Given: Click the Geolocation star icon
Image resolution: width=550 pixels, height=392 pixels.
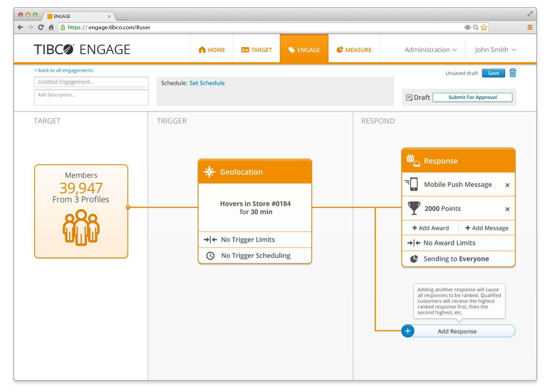Looking at the screenshot, I should [x=209, y=172].
